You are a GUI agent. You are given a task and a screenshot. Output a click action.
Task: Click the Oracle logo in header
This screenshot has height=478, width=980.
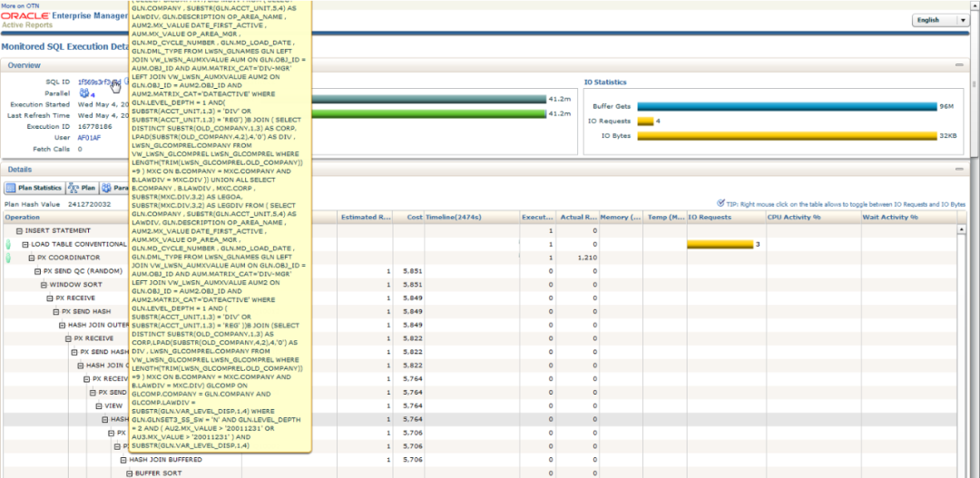pyautogui.click(x=24, y=16)
